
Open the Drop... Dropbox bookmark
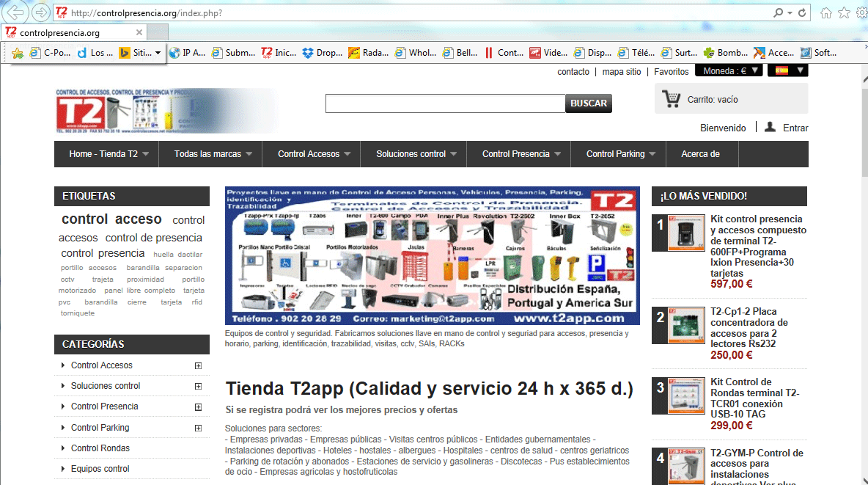(322, 53)
